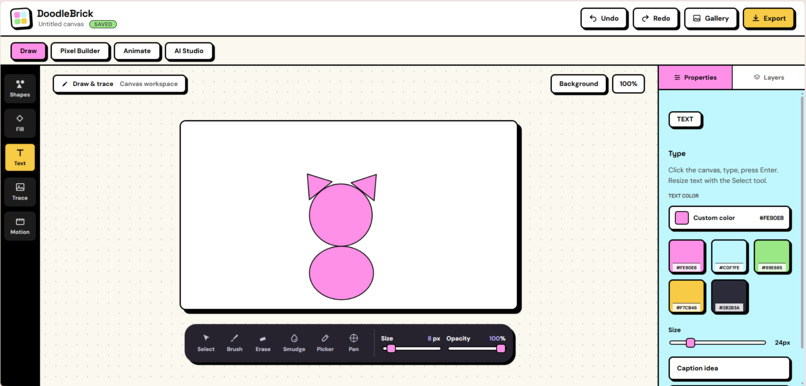The width and height of the screenshot is (806, 386).
Task: Choose the Select arrow tool
Action: 206,343
